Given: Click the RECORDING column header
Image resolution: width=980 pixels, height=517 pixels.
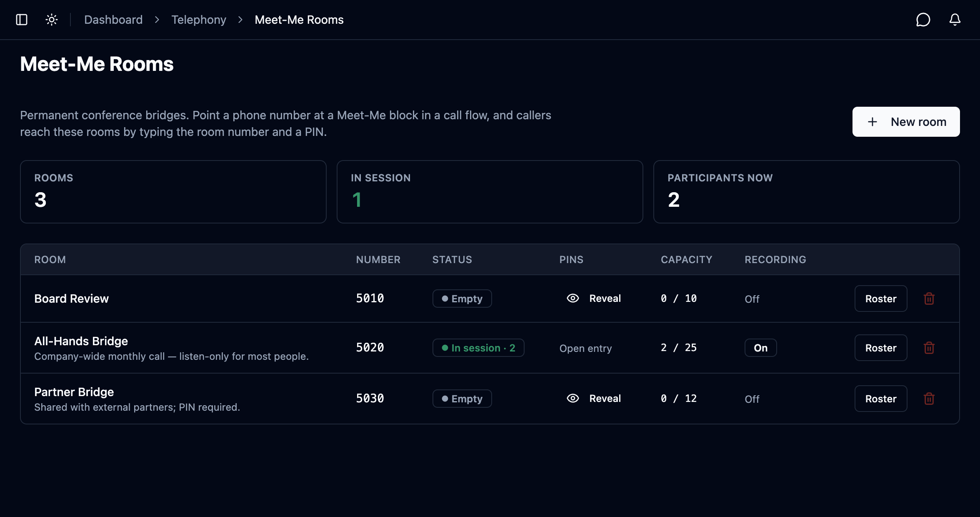Looking at the screenshot, I should tap(775, 260).
